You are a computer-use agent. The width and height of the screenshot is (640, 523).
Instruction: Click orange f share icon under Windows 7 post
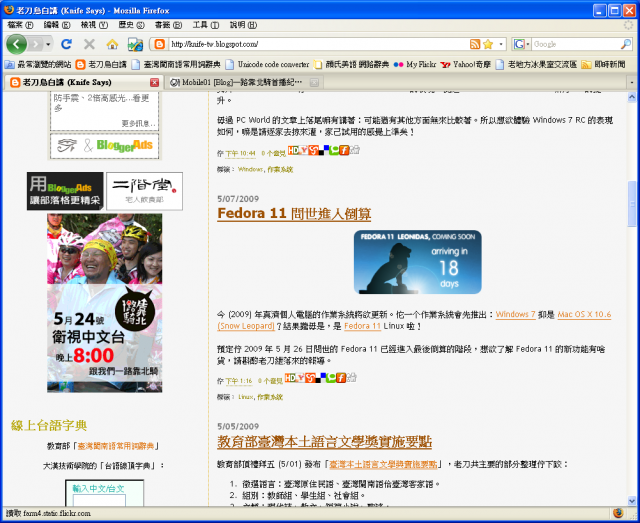click(344, 150)
